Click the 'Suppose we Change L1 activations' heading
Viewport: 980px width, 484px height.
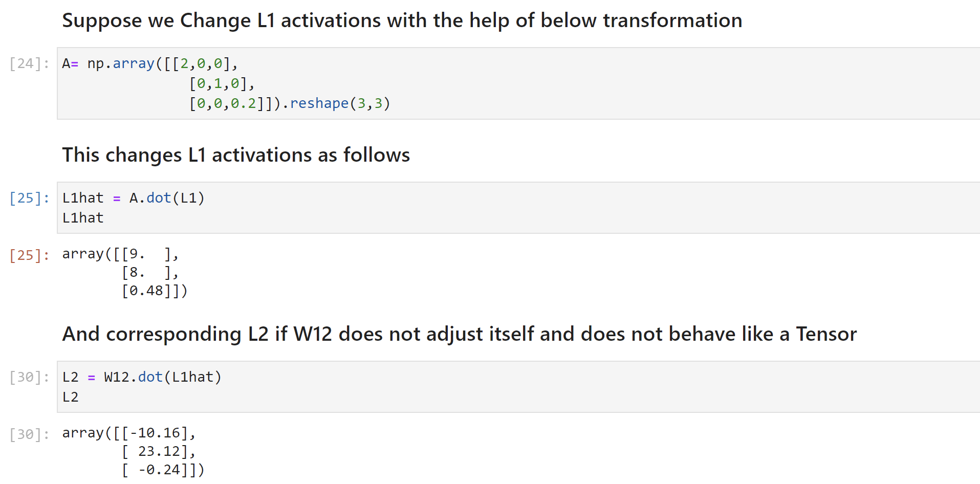pos(402,21)
